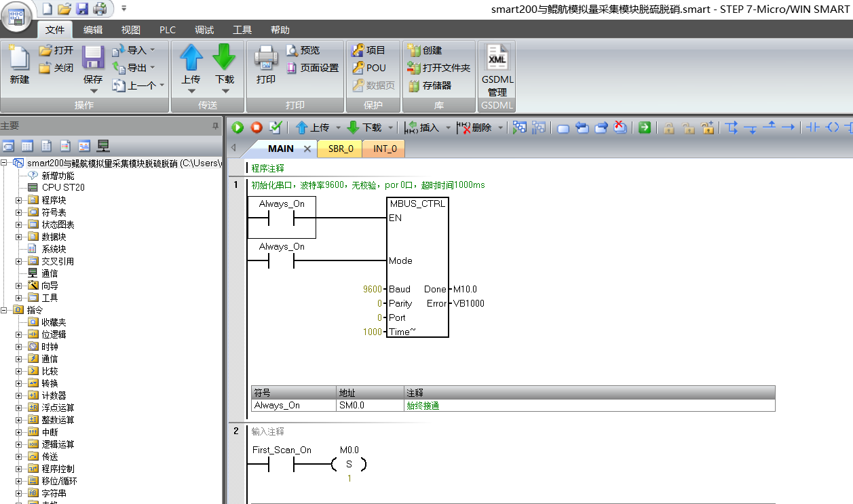Click the ribbon 上传 upload arrow icon

pos(191,57)
